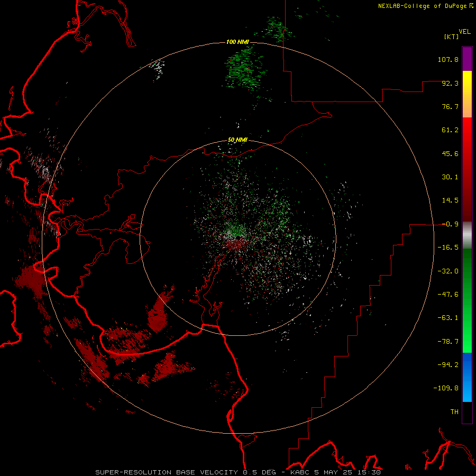476x476 pixels.
Task: Select the -32.0 velocity scale value
Action: (x=448, y=271)
